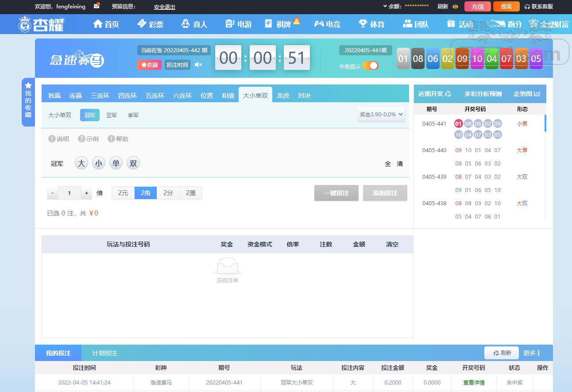Click the 刷新 text beside balance
The height and width of the screenshot is (392, 572).
click(443, 7)
